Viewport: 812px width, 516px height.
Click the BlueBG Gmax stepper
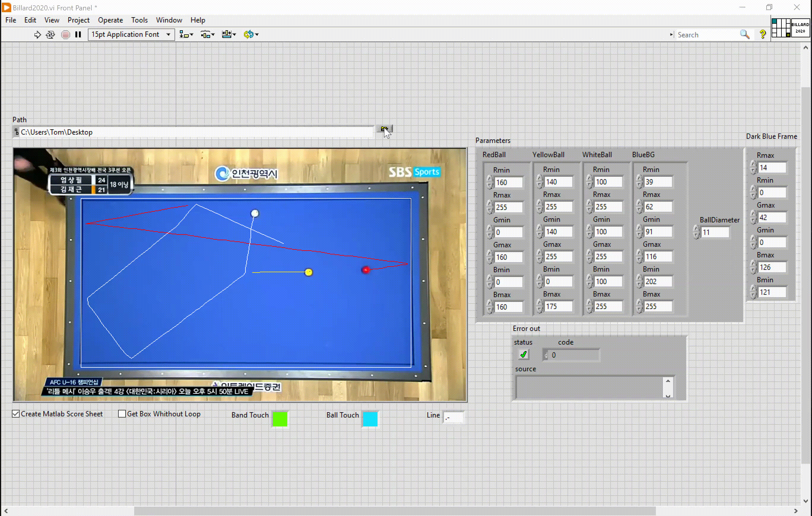coord(640,257)
